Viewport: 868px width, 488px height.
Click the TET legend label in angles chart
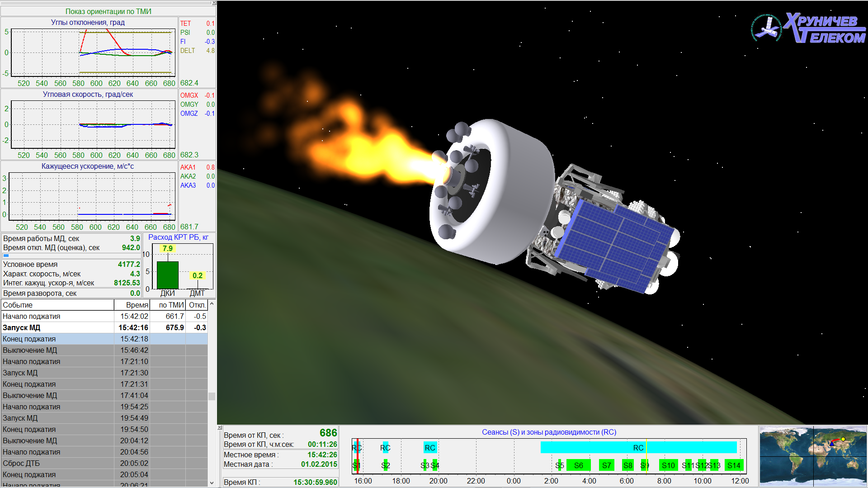(185, 24)
